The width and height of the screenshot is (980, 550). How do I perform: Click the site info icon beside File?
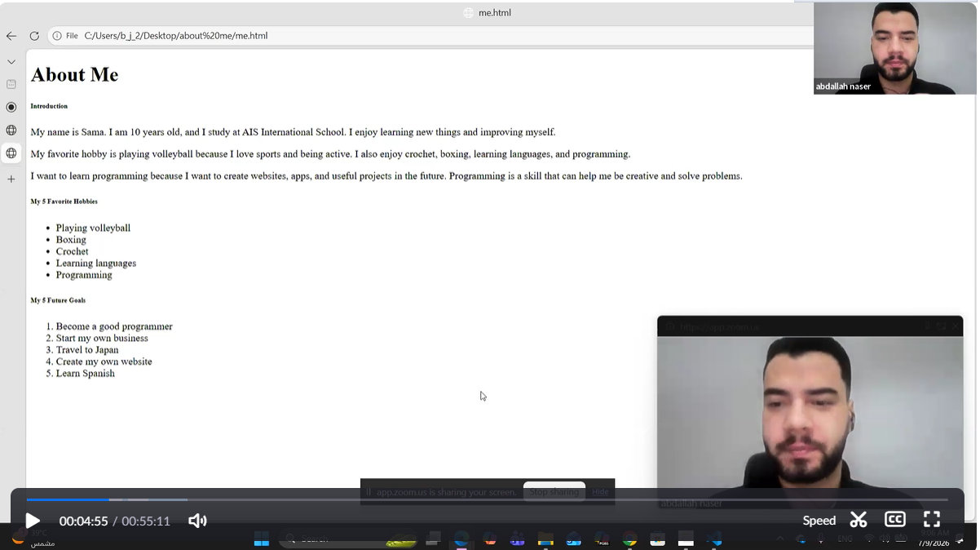(57, 36)
